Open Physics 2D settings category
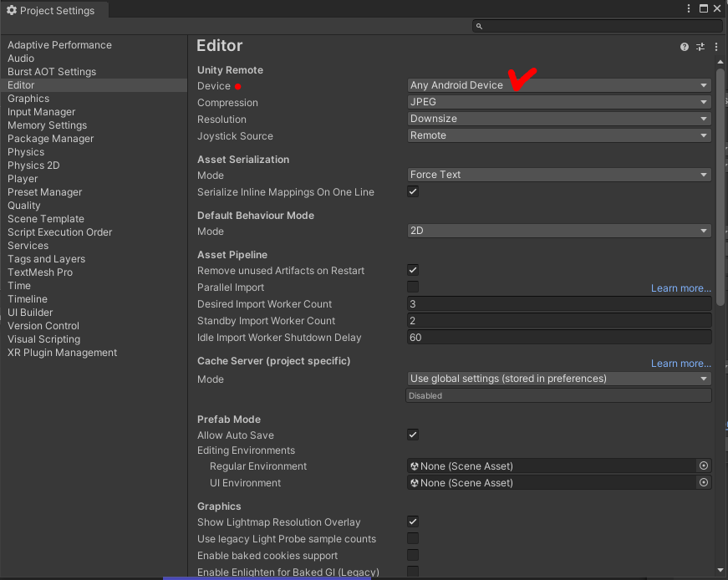This screenshot has height=580, width=728. tap(33, 165)
